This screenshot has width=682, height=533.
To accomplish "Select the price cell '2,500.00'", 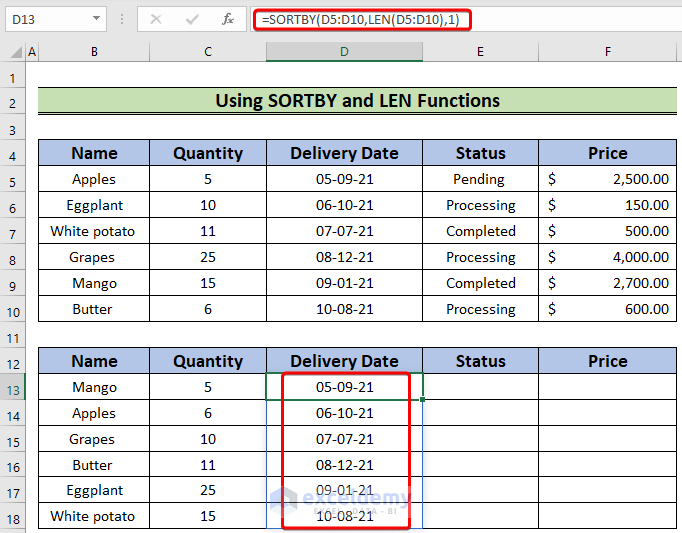I will (608, 179).
